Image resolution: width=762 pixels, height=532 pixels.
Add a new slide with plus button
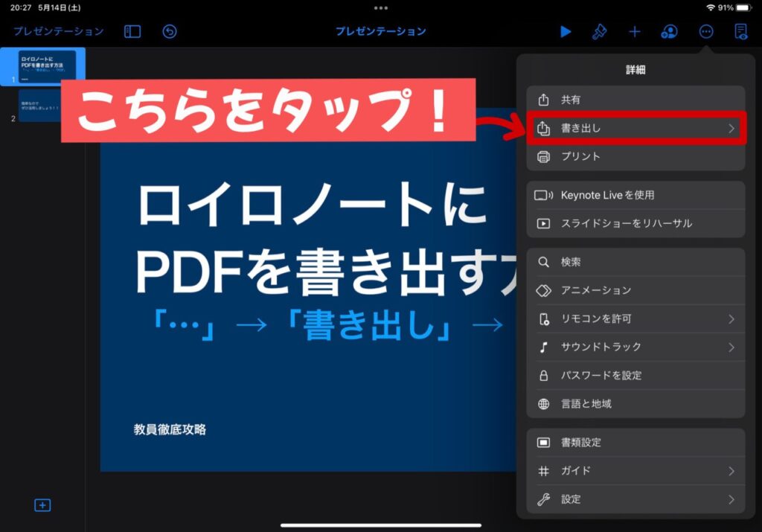(42, 505)
